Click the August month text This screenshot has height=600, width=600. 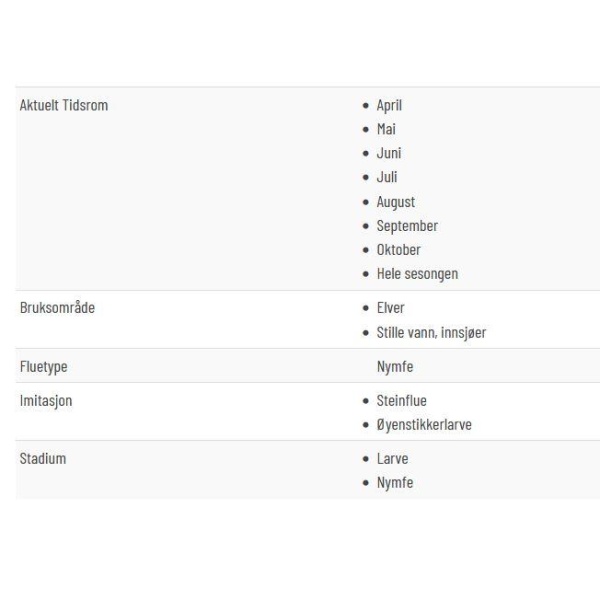pos(396,202)
